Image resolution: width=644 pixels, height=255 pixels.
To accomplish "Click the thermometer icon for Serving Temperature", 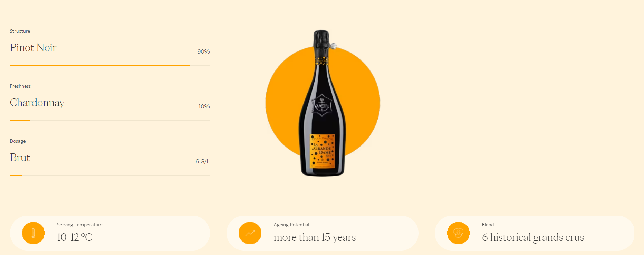I will (x=33, y=233).
